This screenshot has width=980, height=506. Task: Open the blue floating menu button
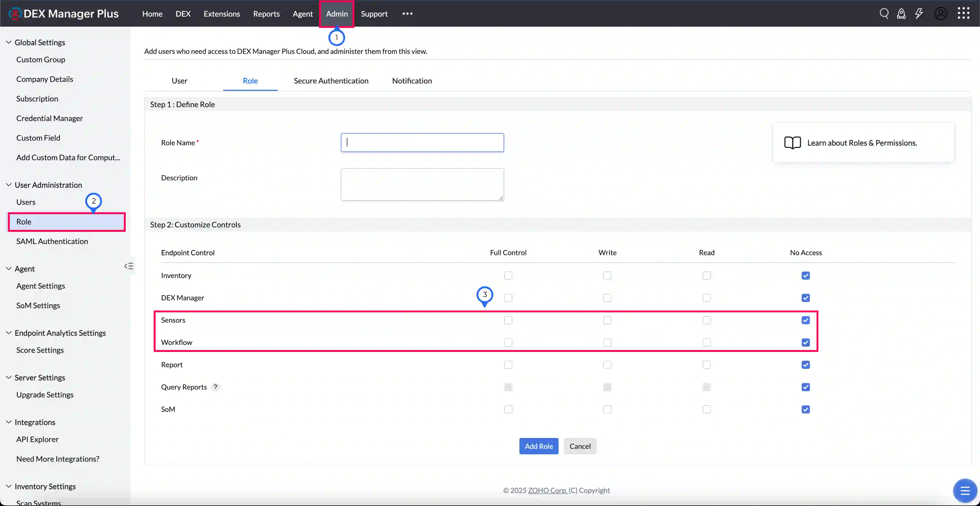click(965, 491)
